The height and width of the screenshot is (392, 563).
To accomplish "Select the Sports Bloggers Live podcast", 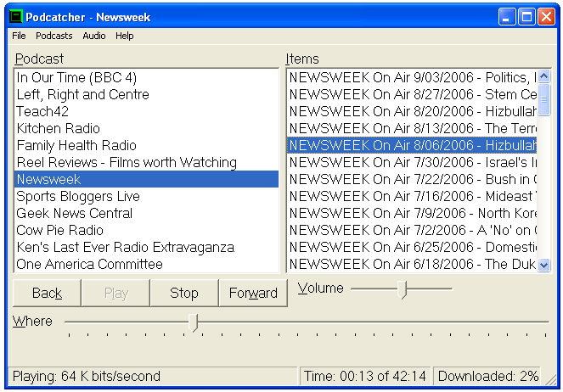I will [x=147, y=196].
